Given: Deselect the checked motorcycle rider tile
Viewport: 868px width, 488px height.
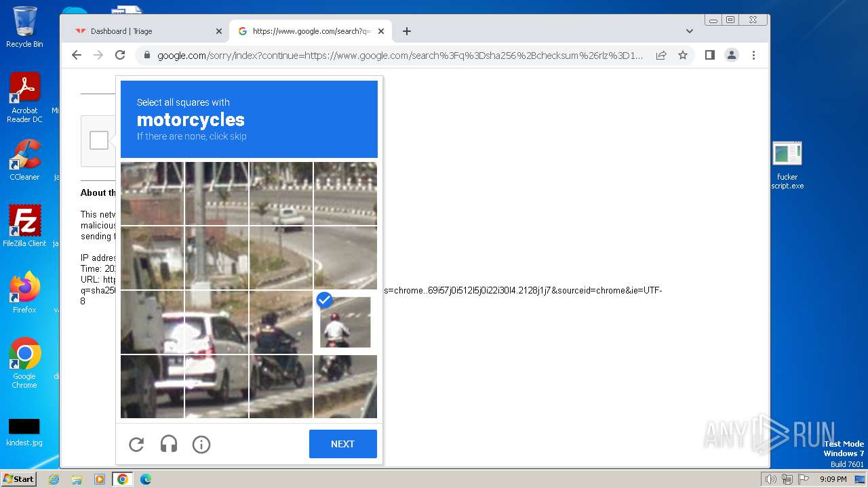Looking at the screenshot, I should click(345, 322).
